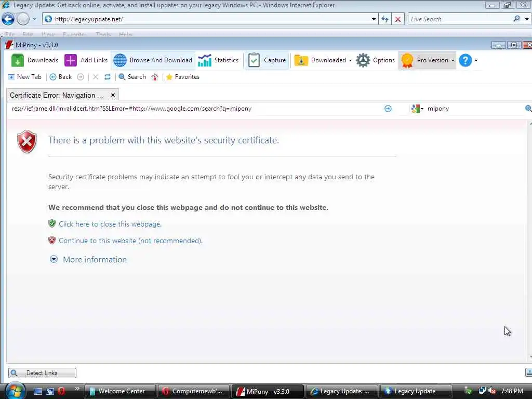Switch to Computernewb Opera taskbar window
Screen dimensions: 532x399
pos(193,391)
